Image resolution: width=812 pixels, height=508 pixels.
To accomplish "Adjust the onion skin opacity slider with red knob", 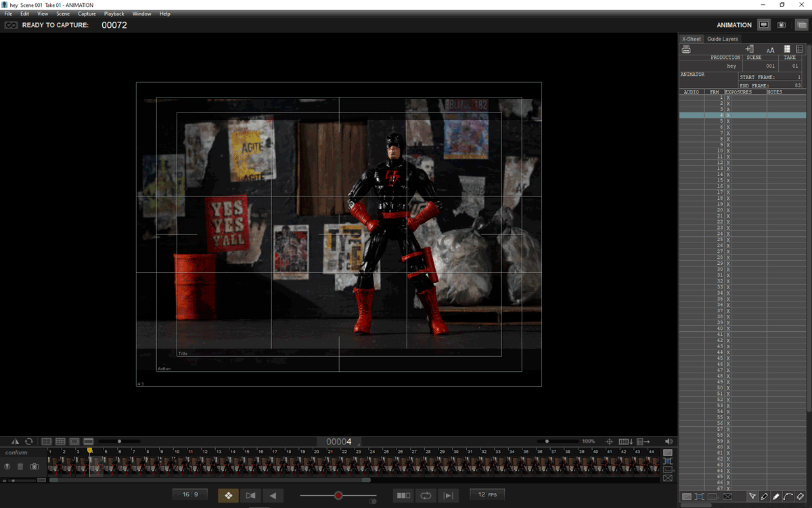I will (x=338, y=496).
